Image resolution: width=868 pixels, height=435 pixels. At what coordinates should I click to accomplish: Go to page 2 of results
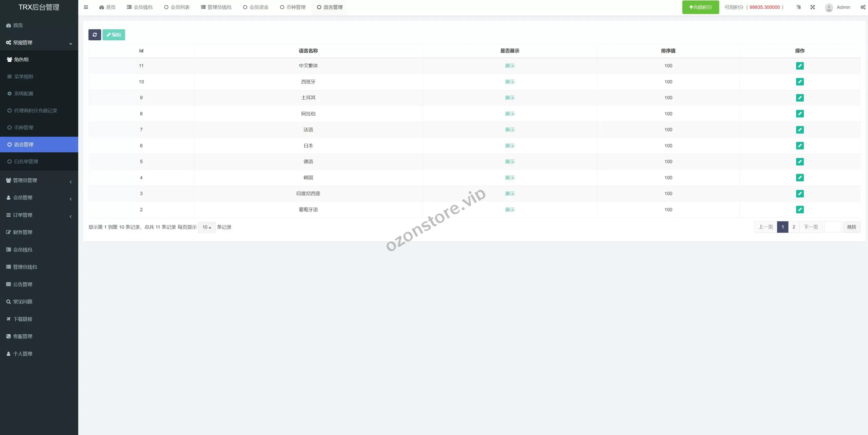(x=794, y=227)
